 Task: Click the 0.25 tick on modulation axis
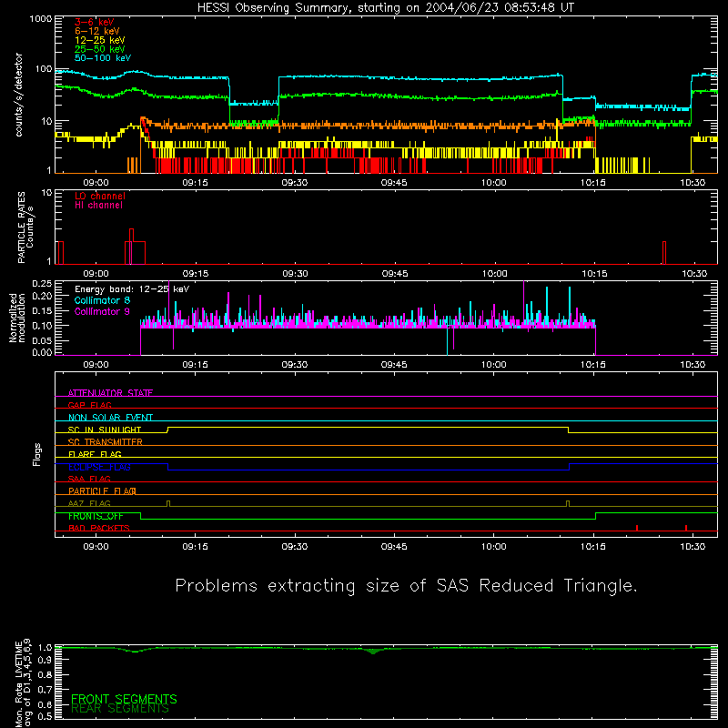coord(42,284)
